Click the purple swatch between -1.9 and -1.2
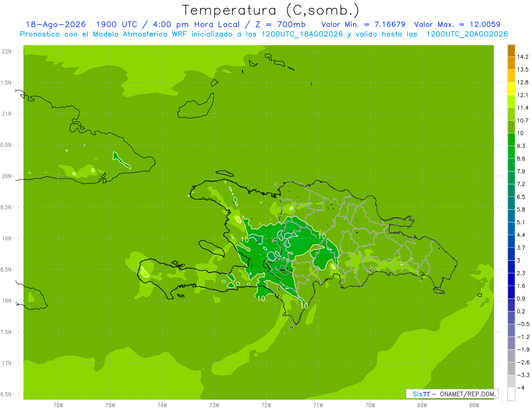The width and height of the screenshot is (532, 411). 511,343
